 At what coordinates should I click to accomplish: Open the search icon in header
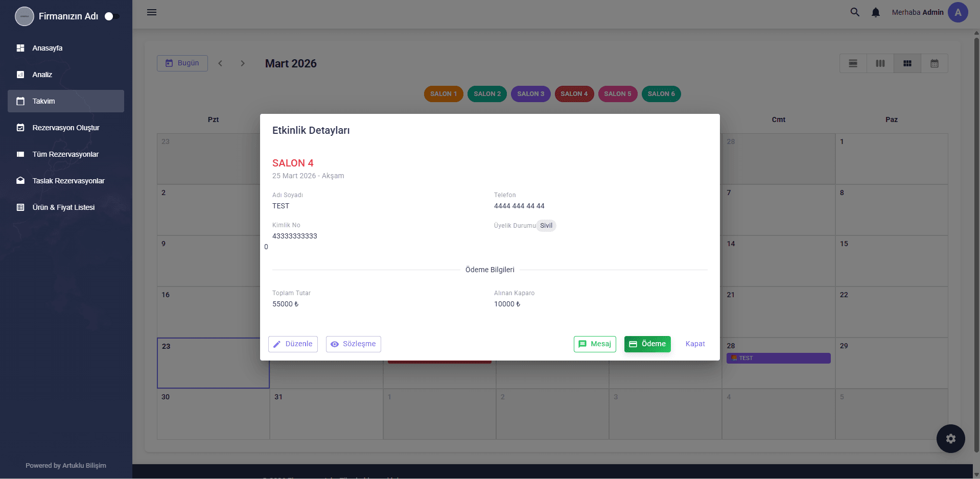click(x=855, y=12)
